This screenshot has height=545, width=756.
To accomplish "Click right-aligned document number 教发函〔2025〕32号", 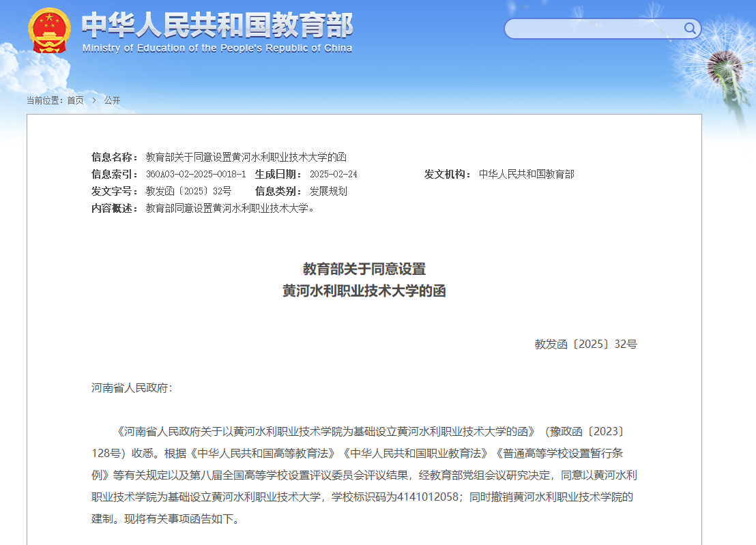I will point(585,344).
